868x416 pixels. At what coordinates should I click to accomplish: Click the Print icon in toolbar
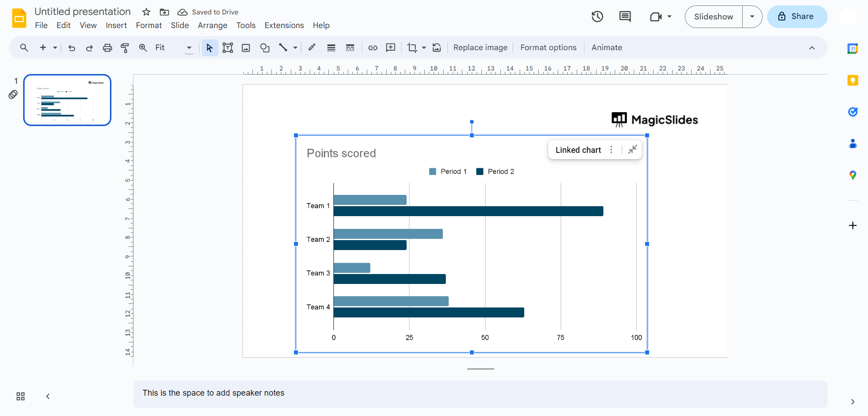(x=107, y=48)
